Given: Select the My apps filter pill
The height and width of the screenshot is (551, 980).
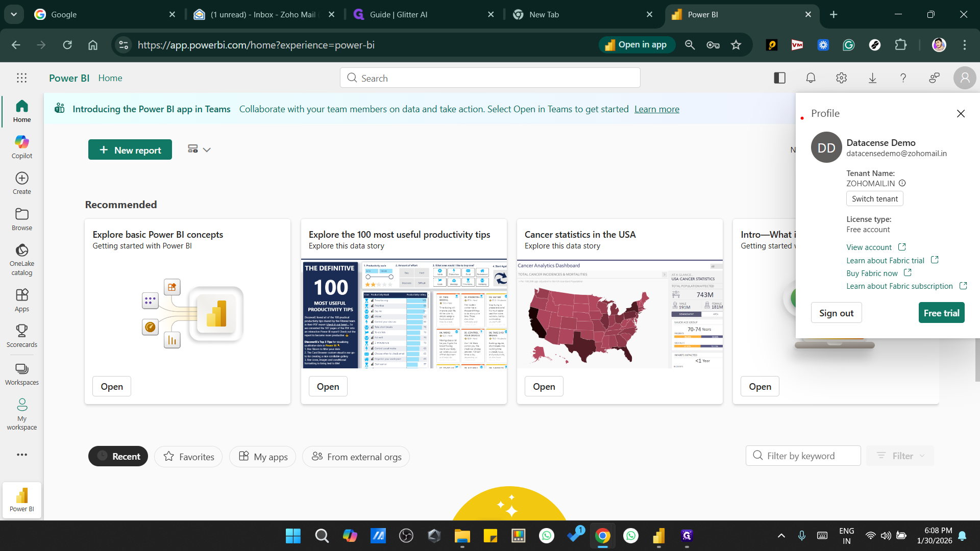Looking at the screenshot, I should [x=263, y=457].
